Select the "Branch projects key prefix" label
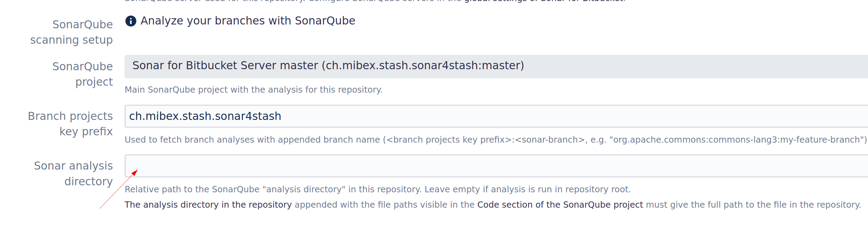The height and width of the screenshot is (229, 868). (71, 124)
